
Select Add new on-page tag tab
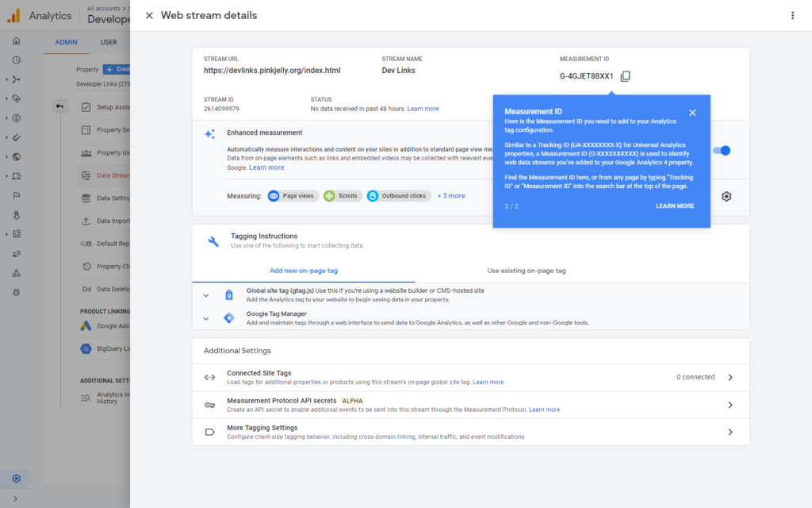pos(304,271)
